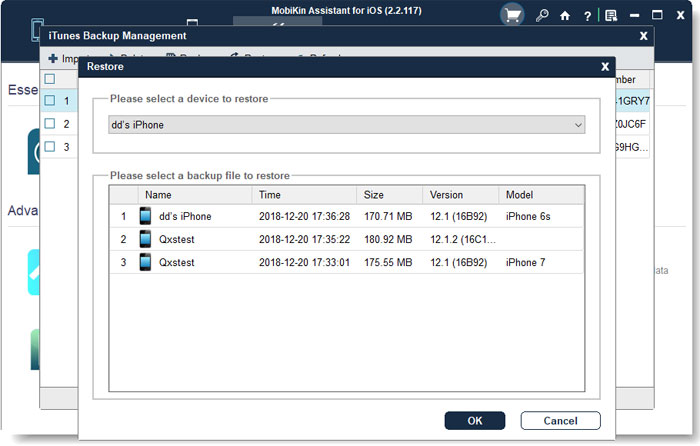700x446 pixels.
Task: Click Cancel in Restore dialog
Action: pos(560,421)
